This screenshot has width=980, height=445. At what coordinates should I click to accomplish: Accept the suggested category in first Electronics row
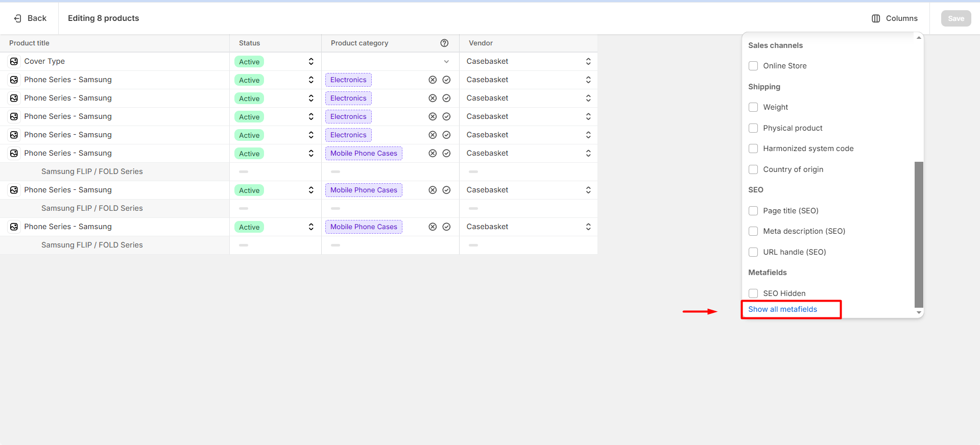point(446,80)
